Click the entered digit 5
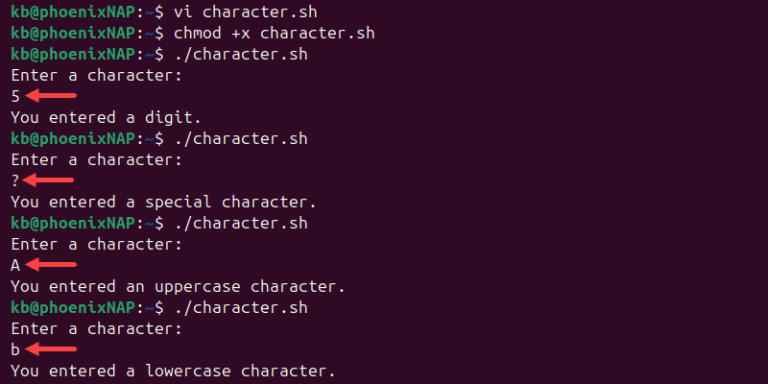The width and height of the screenshot is (768, 384). [x=15, y=96]
